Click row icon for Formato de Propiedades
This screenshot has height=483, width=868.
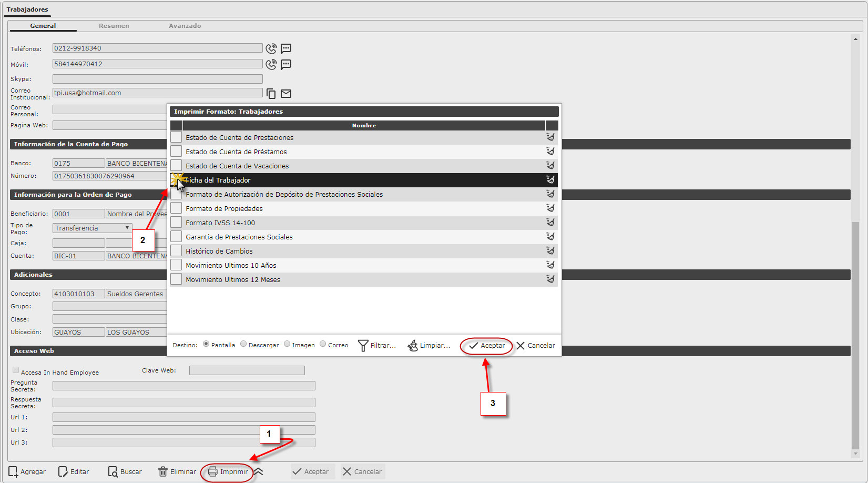(x=550, y=208)
